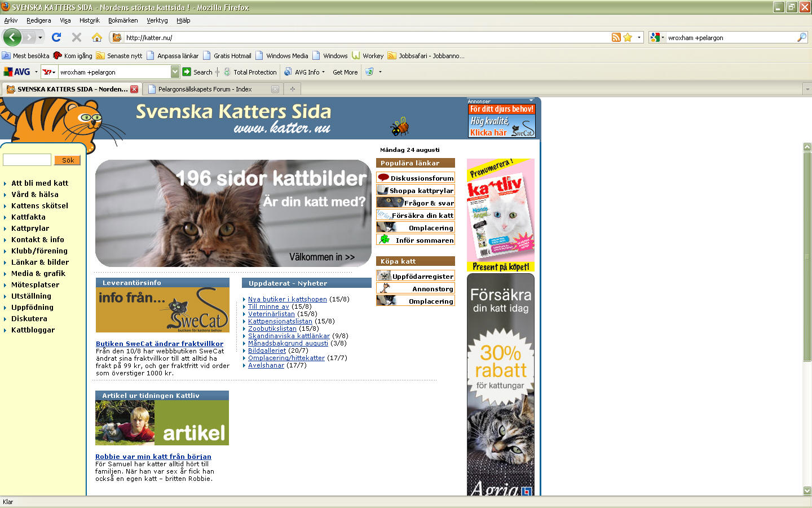Open the Workey bookmark
Viewport: 812px width, 508px height.
click(368, 56)
